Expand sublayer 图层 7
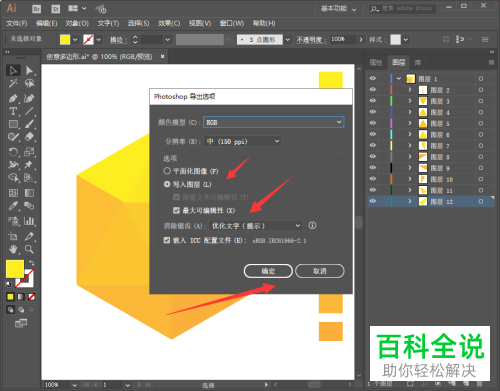Screen dimensions: 500x391 (410, 146)
